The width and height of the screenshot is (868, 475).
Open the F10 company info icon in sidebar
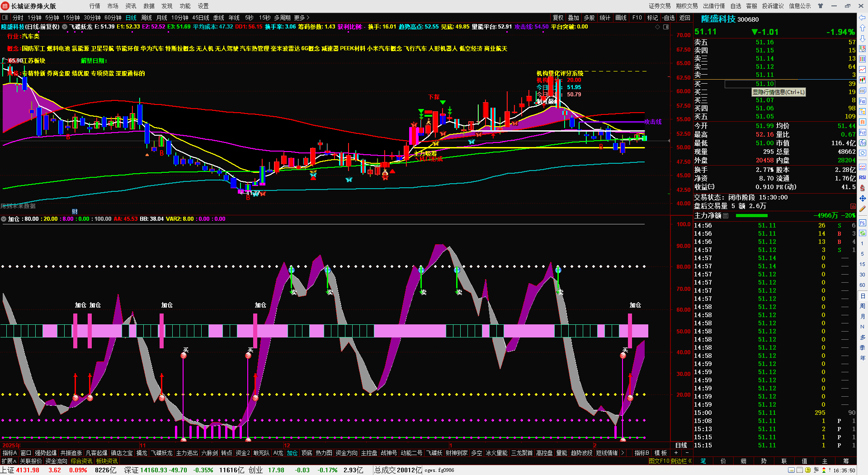click(863, 101)
